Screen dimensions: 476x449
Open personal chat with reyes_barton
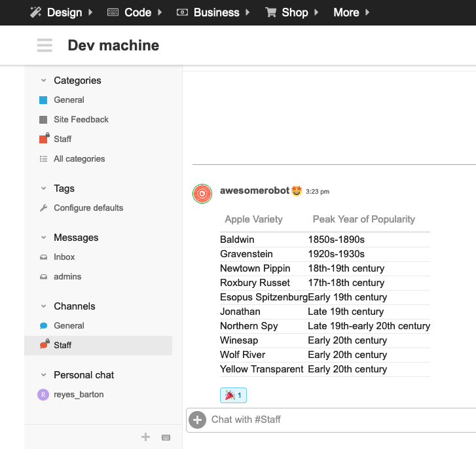[x=79, y=395]
